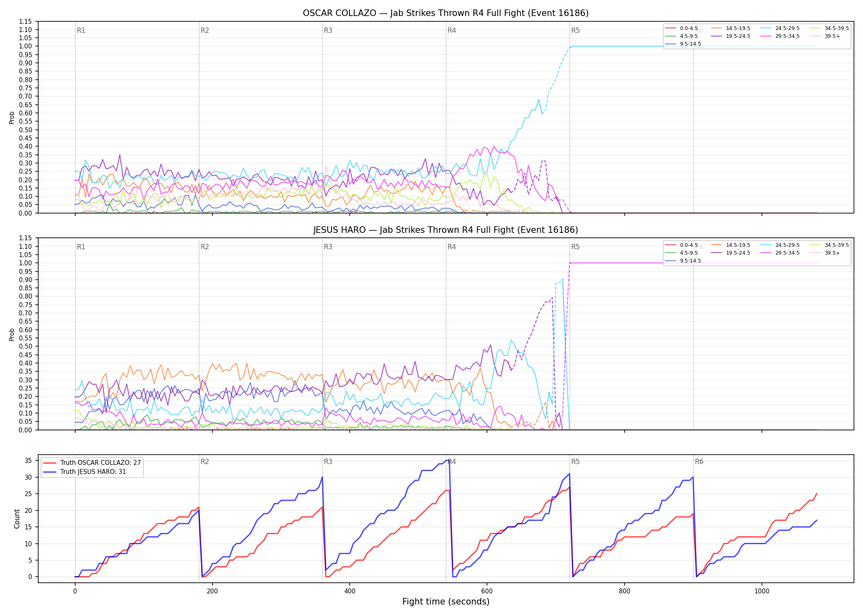The image size is (863, 616).
Task: Select the 14.5-19.5 legend entry in Oscar Collazo chart
Action: (731, 28)
